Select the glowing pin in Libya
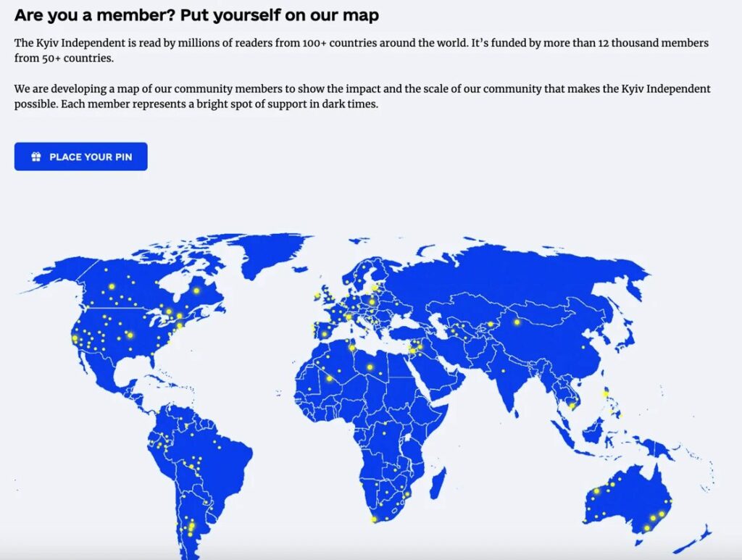The image size is (742, 560). pyautogui.click(x=370, y=367)
